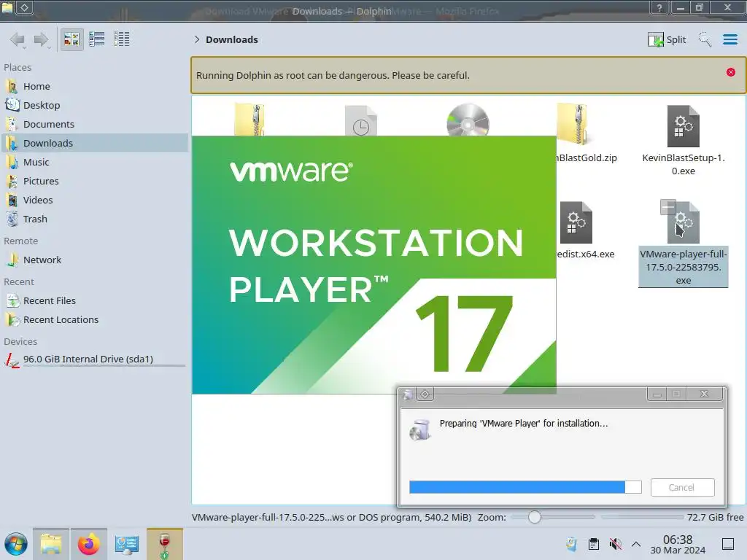This screenshot has width=747, height=560.
Task: Cancel the VMware Player installation
Action: coord(682,487)
